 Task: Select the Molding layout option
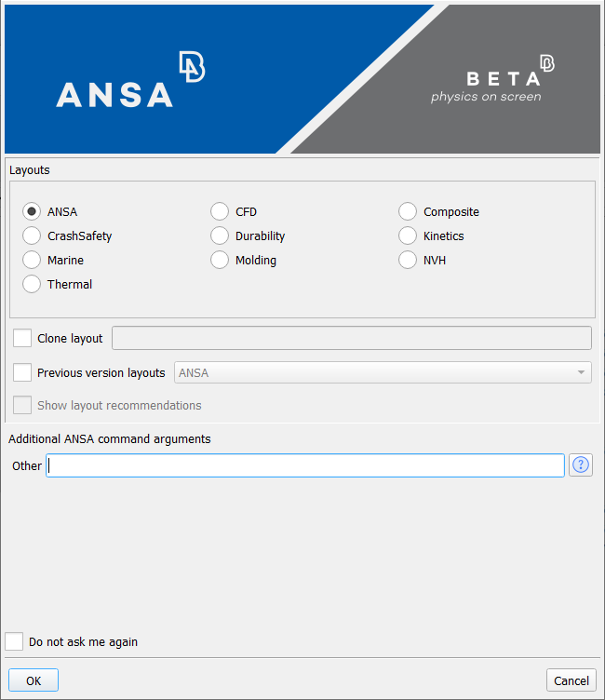pos(220,261)
